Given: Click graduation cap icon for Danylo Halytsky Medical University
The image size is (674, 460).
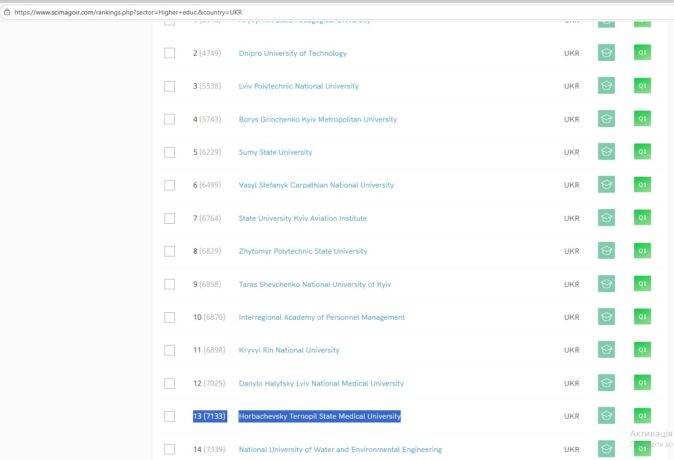Looking at the screenshot, I should (606, 383).
